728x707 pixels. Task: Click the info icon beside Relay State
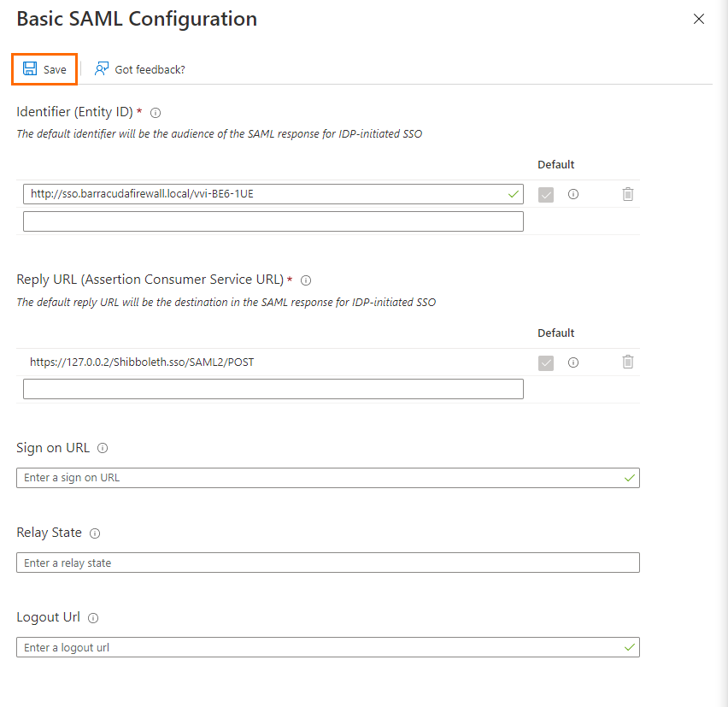tap(95, 533)
